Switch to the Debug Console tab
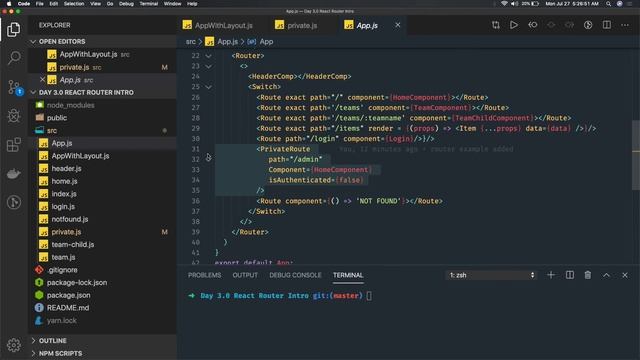 click(295, 275)
